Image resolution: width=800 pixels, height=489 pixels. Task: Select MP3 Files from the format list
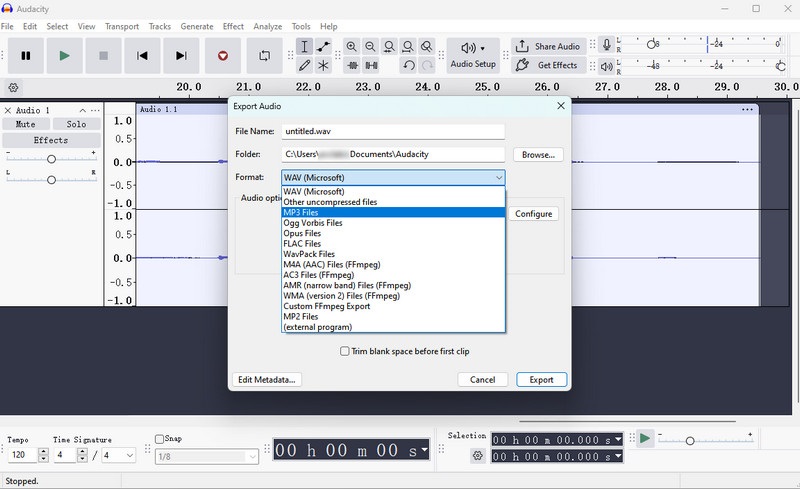click(393, 212)
